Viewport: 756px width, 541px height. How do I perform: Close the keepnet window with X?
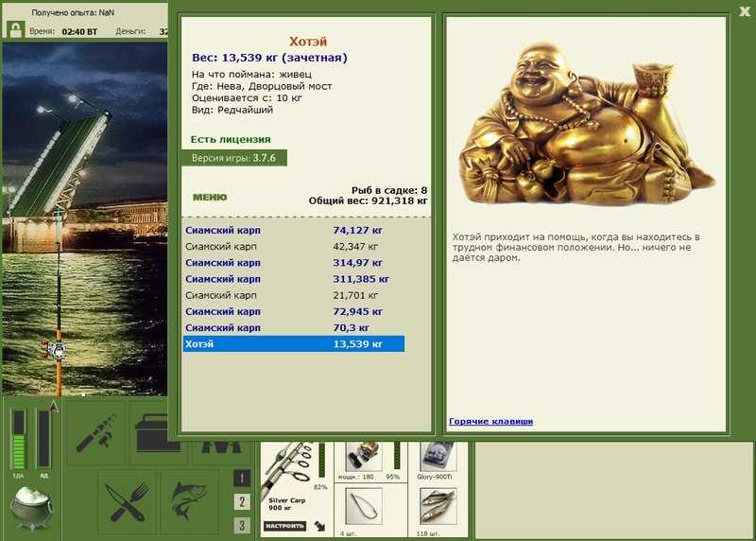(746, 11)
